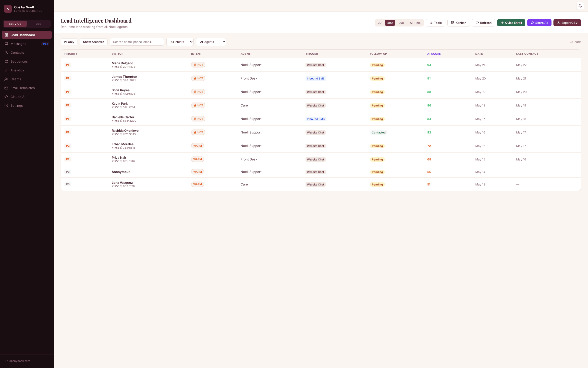Sort by the AI SCORE column

pos(434,54)
